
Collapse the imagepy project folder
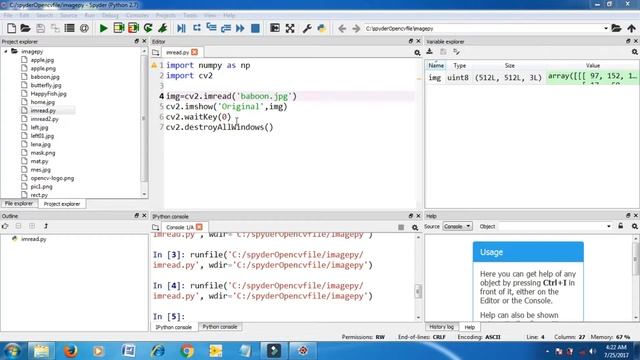6,51
